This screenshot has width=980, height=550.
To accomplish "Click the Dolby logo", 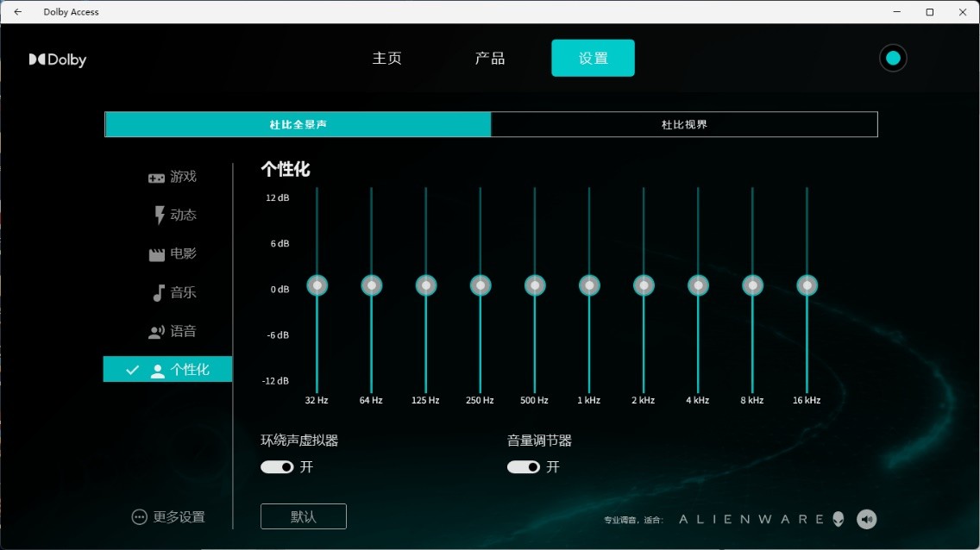I will pyautogui.click(x=57, y=59).
